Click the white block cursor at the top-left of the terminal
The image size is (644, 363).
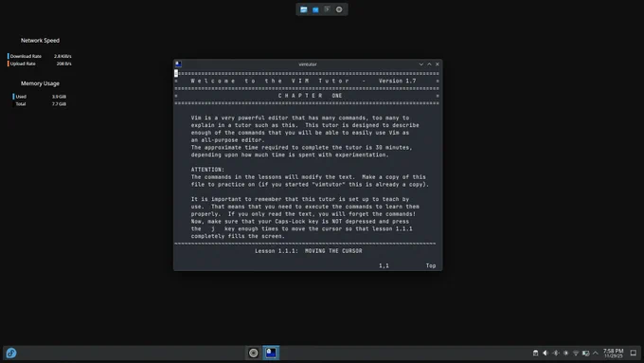pyautogui.click(x=176, y=73)
